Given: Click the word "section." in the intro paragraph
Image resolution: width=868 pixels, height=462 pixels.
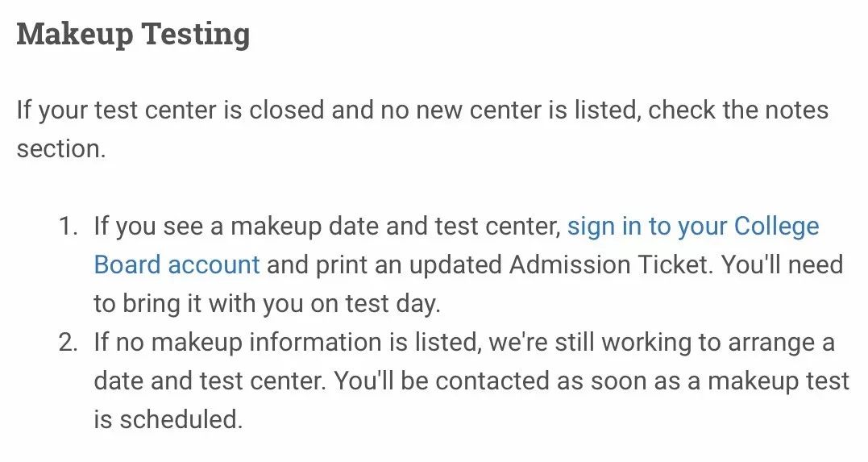Looking at the screenshot, I should point(61,149).
